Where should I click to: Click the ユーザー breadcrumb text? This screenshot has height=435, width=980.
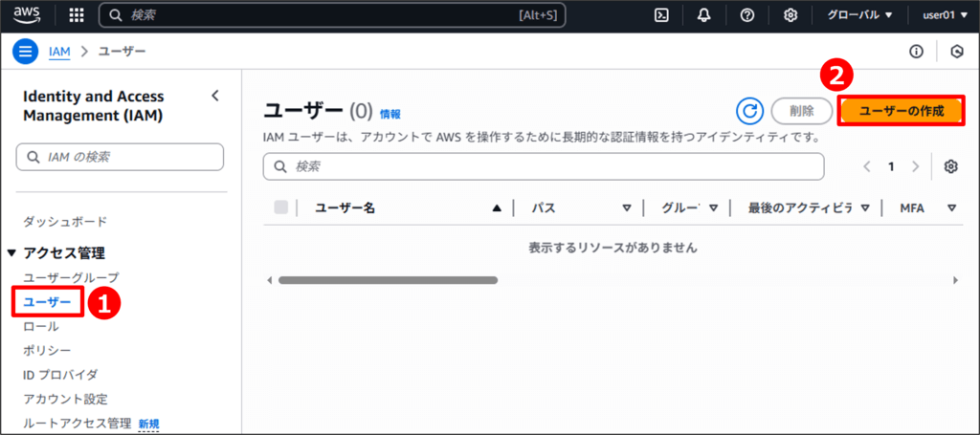[122, 52]
